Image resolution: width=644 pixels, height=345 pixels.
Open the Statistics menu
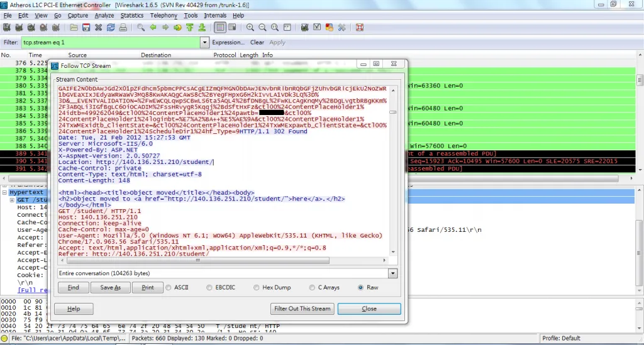[132, 15]
